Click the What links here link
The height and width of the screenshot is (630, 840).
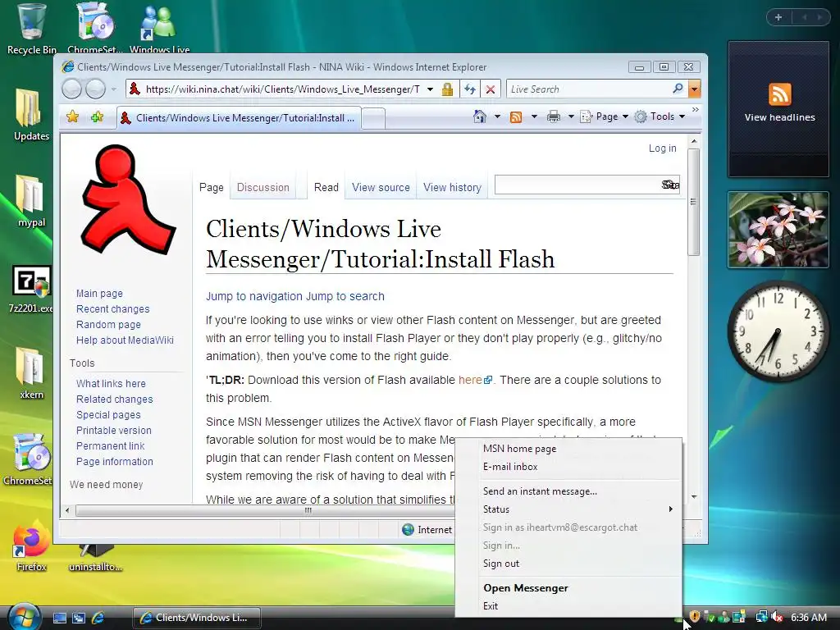click(111, 384)
